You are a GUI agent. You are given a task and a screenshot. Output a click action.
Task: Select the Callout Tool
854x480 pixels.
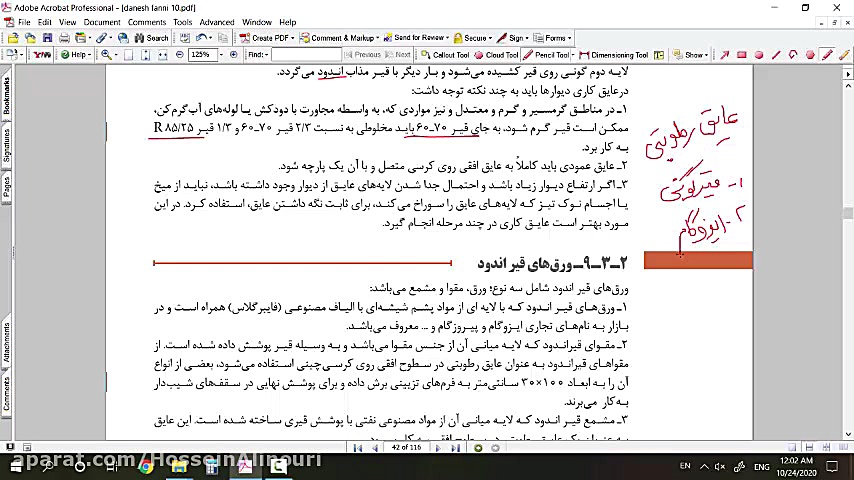pos(446,54)
